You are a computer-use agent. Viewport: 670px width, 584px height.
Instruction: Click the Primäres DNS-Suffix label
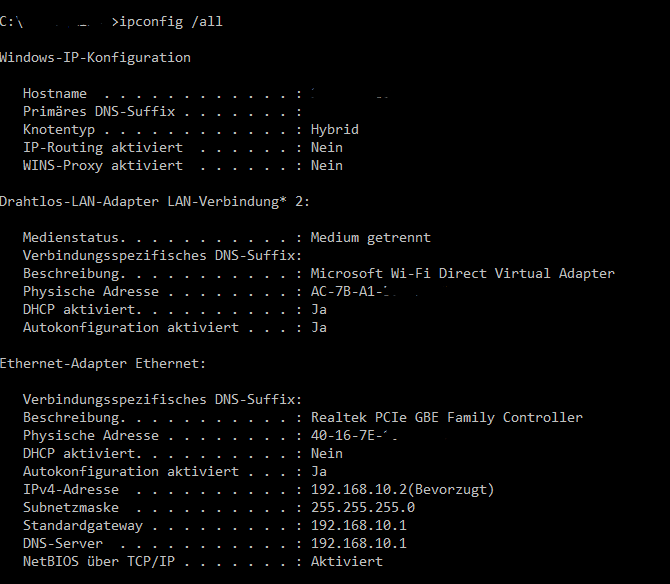99,112
